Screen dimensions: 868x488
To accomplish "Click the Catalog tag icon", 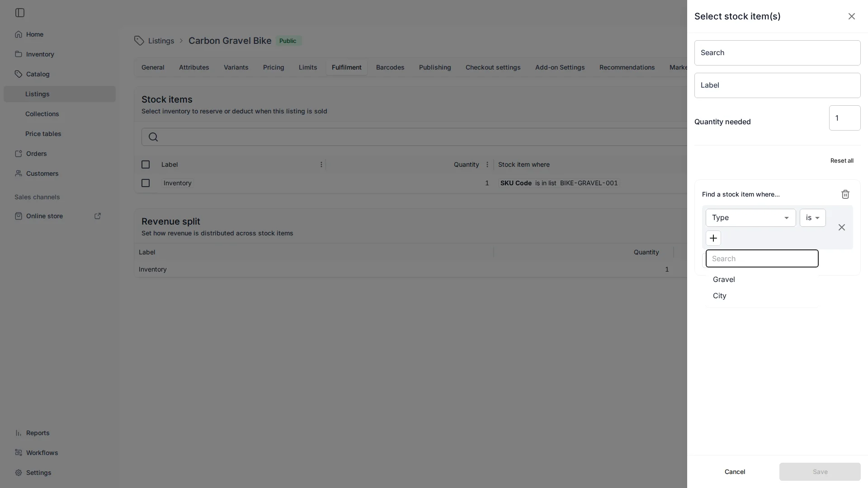I will point(19,74).
